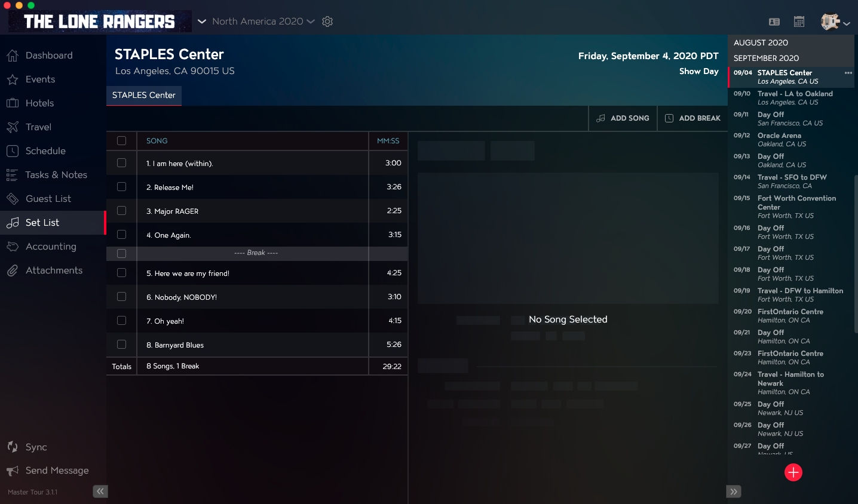The image size is (858, 504).
Task: Select Set List music note icon
Action: pos(13,223)
